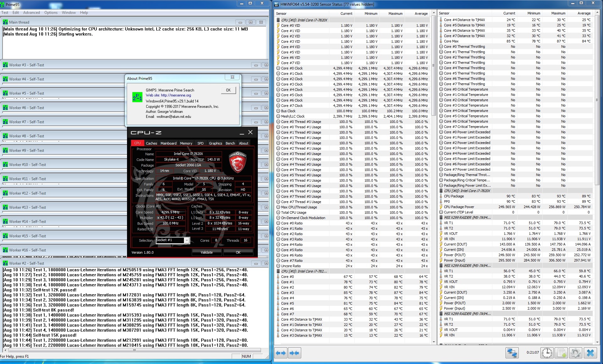Click the OK button in CPU-Z

(x=238, y=252)
